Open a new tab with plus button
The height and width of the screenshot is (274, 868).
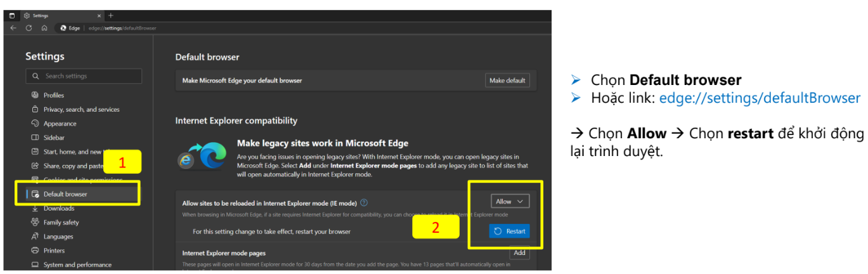click(111, 15)
